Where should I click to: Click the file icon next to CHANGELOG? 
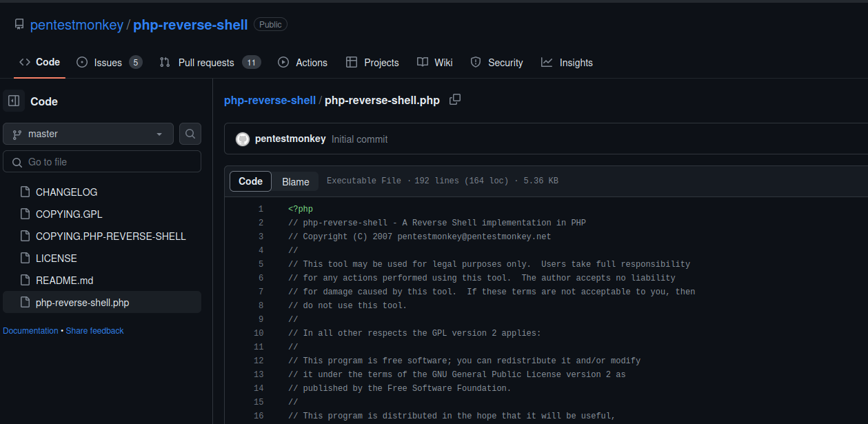[x=25, y=192]
